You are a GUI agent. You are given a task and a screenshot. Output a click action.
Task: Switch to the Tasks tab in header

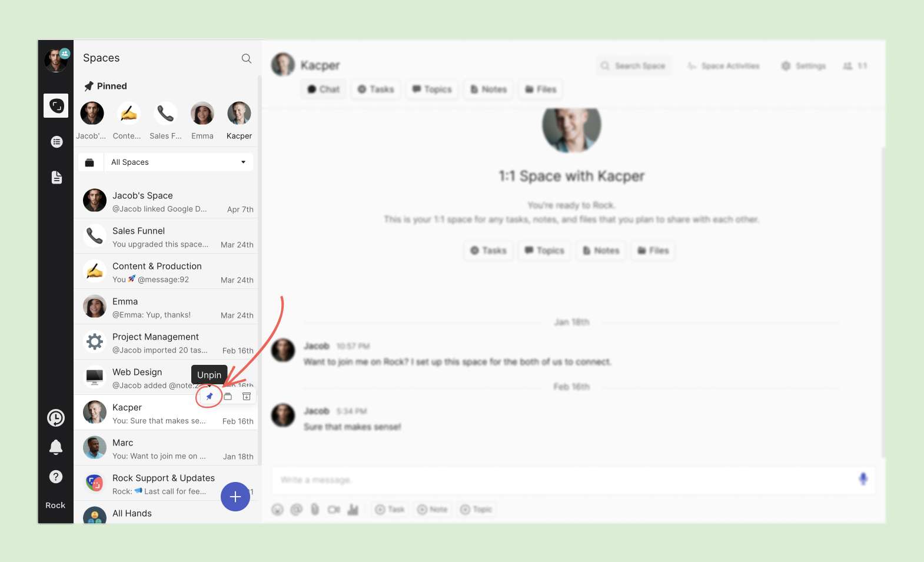375,89
